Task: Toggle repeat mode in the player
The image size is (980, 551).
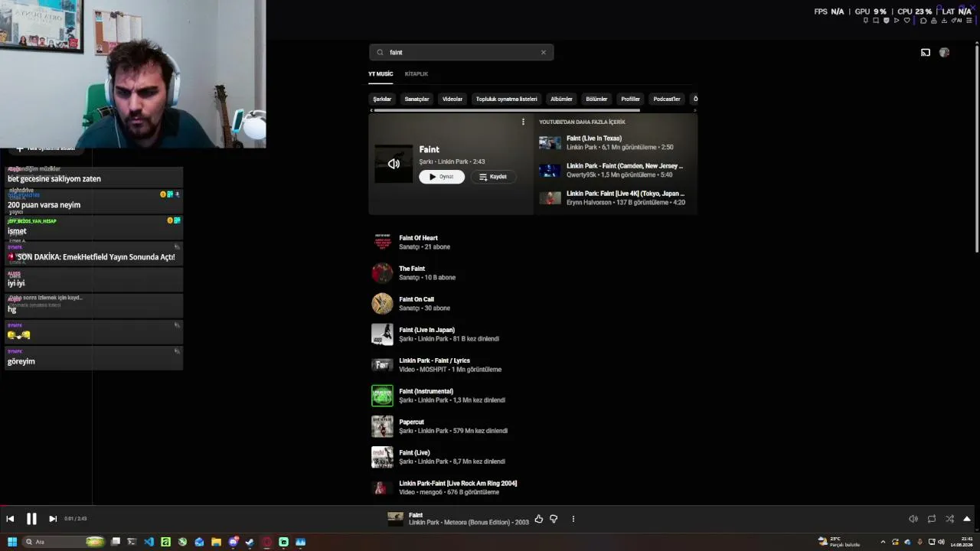Action: click(932, 519)
